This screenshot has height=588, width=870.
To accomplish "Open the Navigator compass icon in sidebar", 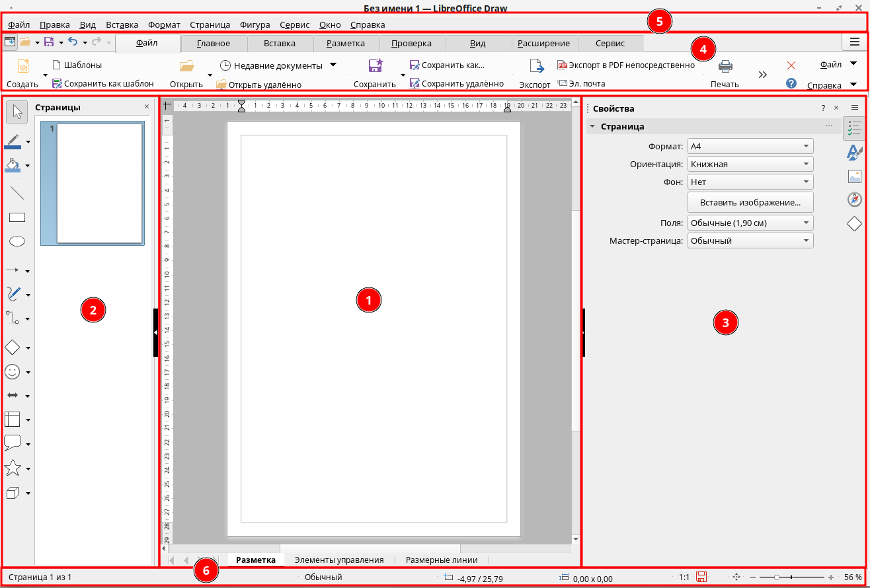I will point(854,200).
